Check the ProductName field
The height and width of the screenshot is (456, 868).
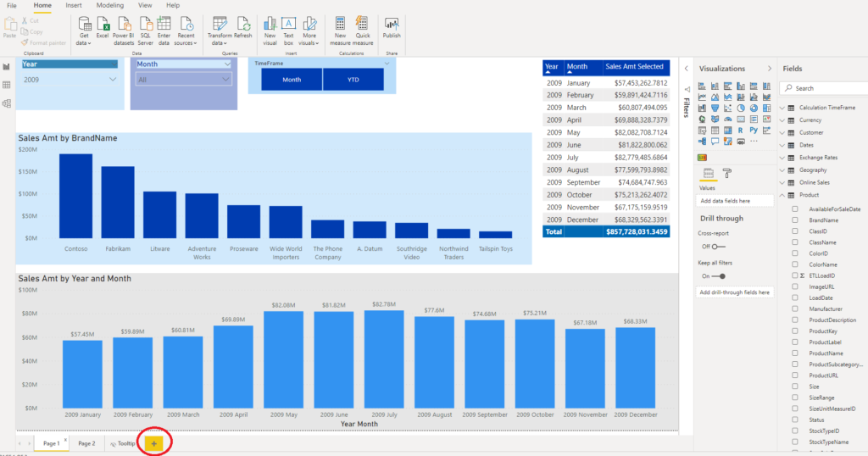[795, 353]
